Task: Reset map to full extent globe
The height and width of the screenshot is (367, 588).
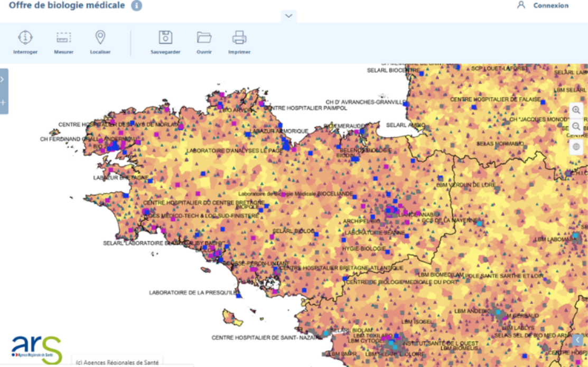Action: pos(576,146)
